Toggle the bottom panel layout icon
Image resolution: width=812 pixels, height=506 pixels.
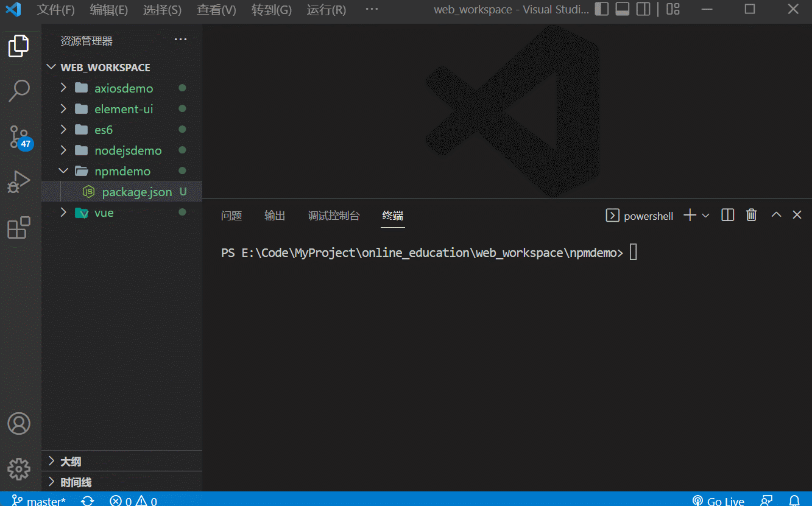point(623,9)
